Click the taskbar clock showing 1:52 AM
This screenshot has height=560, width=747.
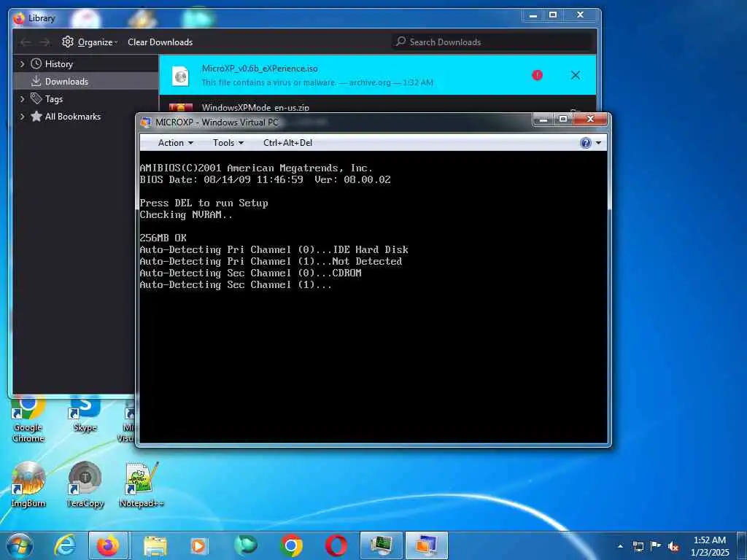(710, 546)
